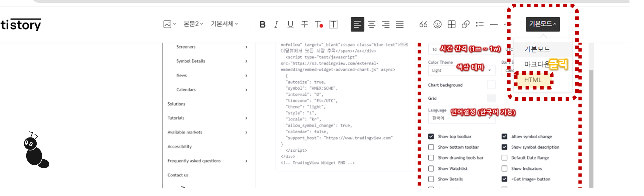
Task: Insert a table
Action: click(452, 24)
